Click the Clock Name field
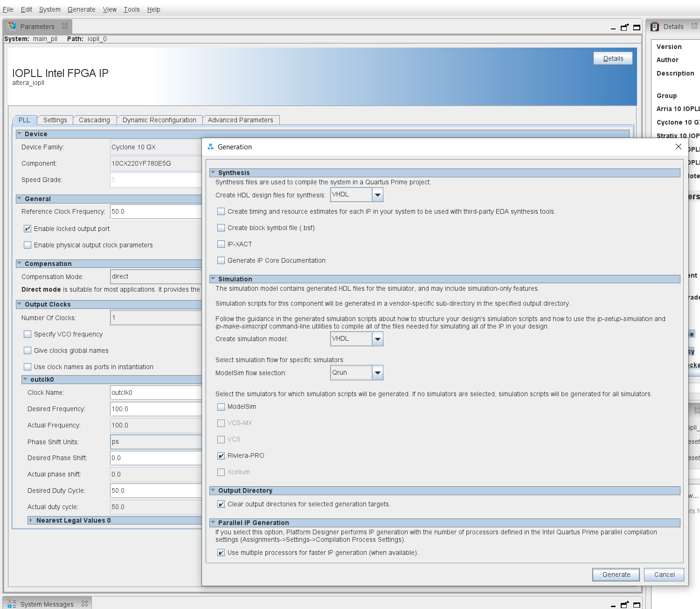Viewport: 700px width, 609px height. pyautogui.click(x=156, y=392)
